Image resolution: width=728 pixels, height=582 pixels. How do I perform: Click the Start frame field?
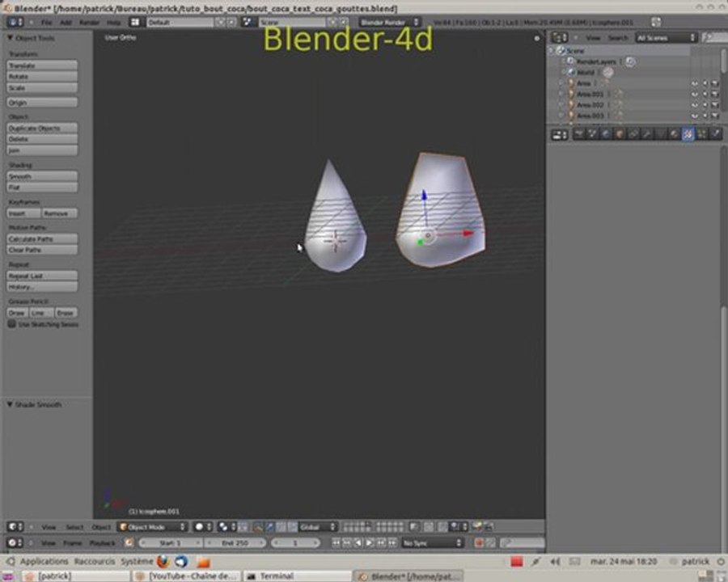171,542
